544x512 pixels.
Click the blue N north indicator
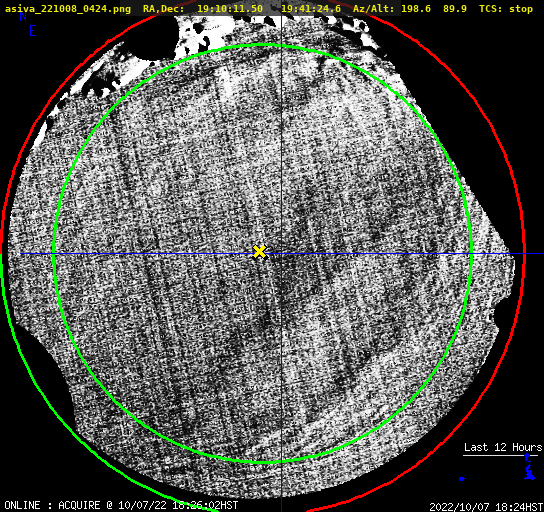click(x=23, y=16)
